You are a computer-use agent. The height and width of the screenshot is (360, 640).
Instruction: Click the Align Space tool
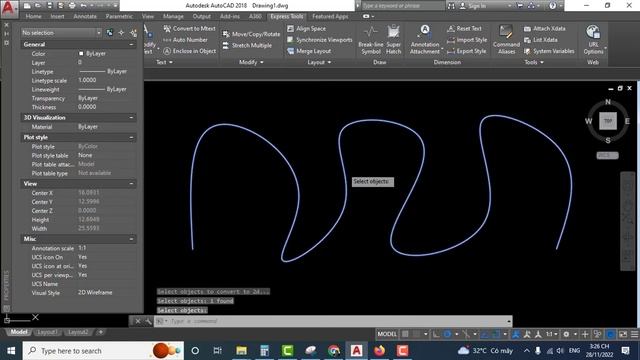coord(307,29)
